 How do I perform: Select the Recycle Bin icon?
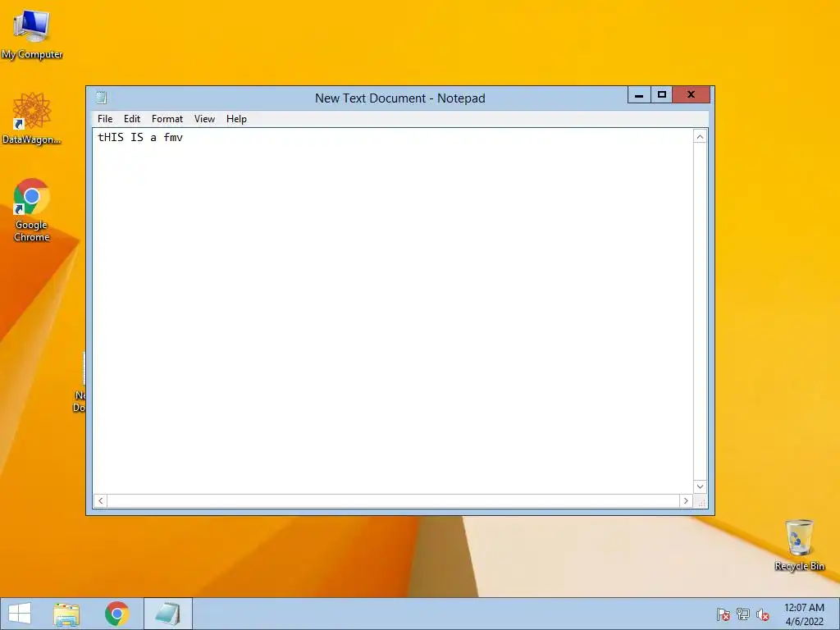pos(799,545)
